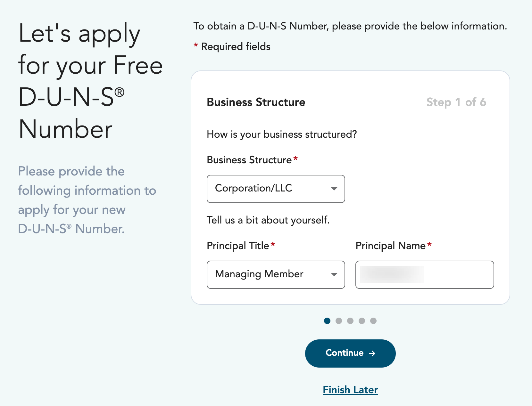The image size is (532, 406).
Task: Click the Required fields note
Action: point(236,46)
